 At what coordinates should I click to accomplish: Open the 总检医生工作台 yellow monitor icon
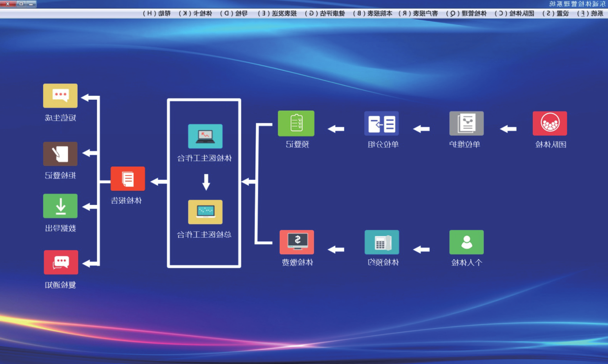pyautogui.click(x=205, y=212)
